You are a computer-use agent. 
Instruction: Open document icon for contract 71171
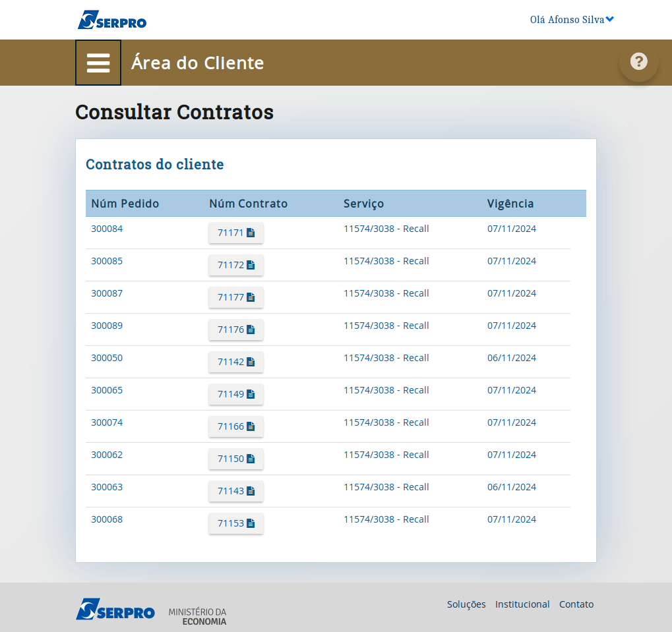(251, 233)
